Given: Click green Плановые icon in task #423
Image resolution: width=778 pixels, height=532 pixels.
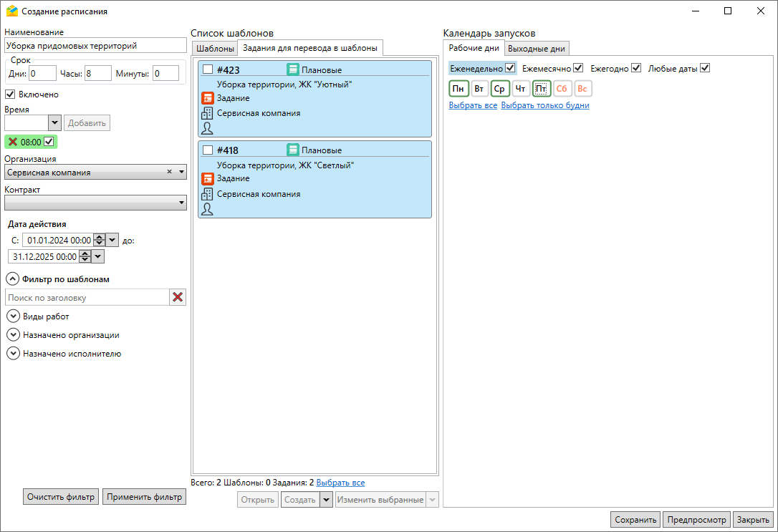Looking at the screenshot, I should (293, 69).
